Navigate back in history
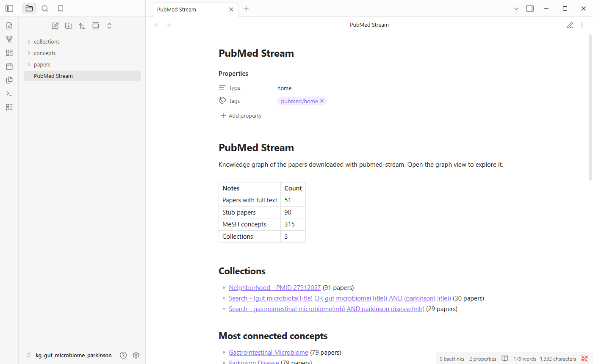 [157, 25]
